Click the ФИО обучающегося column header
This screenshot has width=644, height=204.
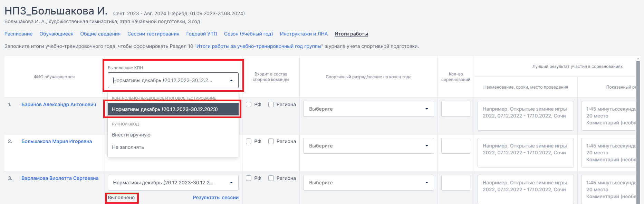point(54,77)
